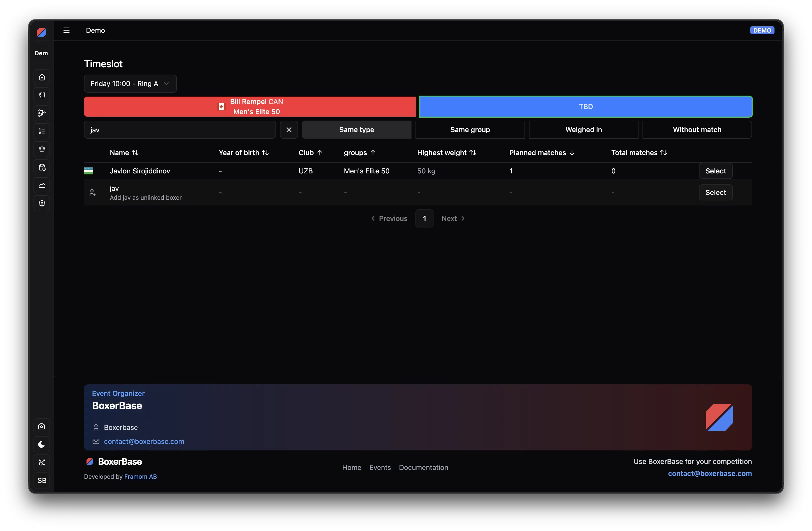
Task: Go to the Home icon in sidebar
Action: pos(41,77)
